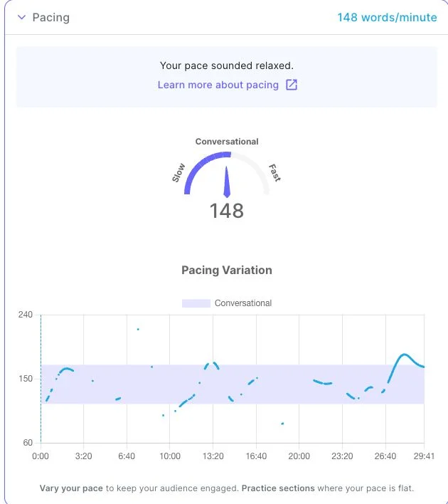Click the pace curve peak after 26:40
Viewport: 448px width, 504px height.
point(405,355)
